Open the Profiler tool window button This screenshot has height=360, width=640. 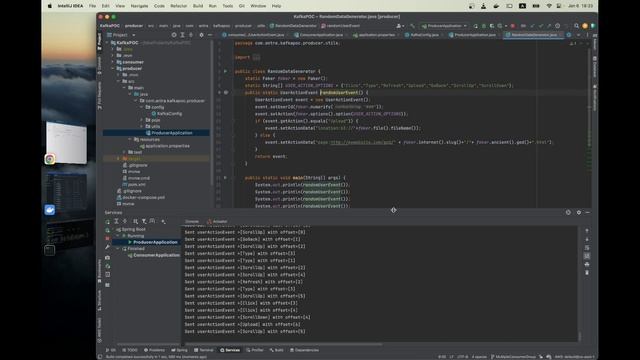point(255,350)
